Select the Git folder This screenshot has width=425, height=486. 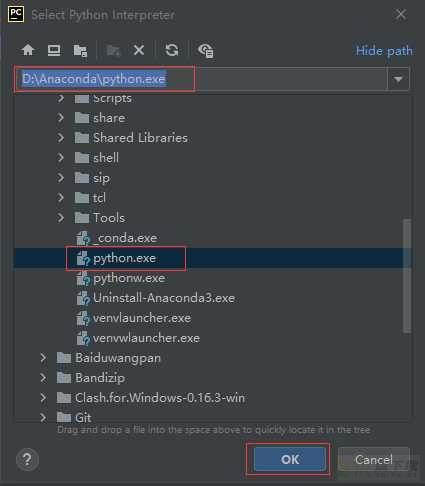coord(74,417)
